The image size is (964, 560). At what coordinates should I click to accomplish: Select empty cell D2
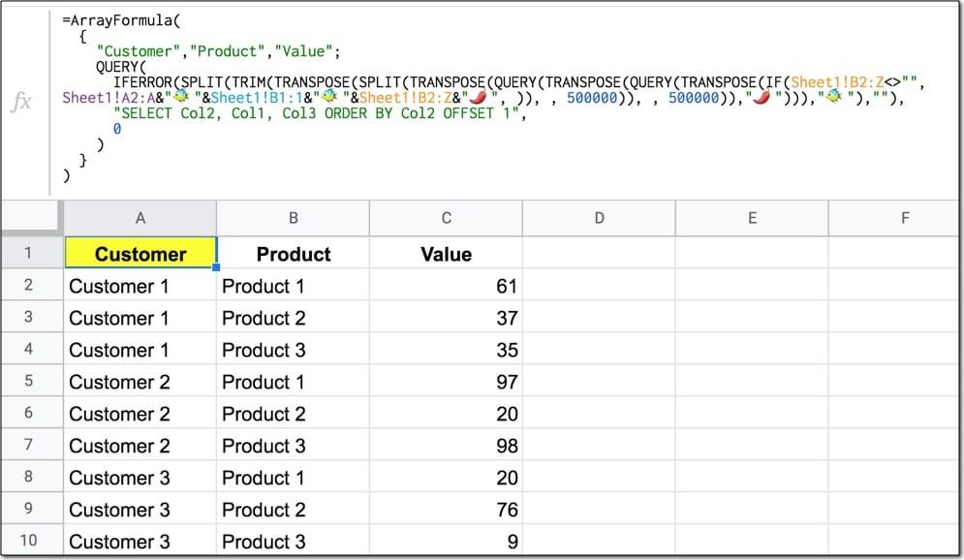click(x=599, y=286)
